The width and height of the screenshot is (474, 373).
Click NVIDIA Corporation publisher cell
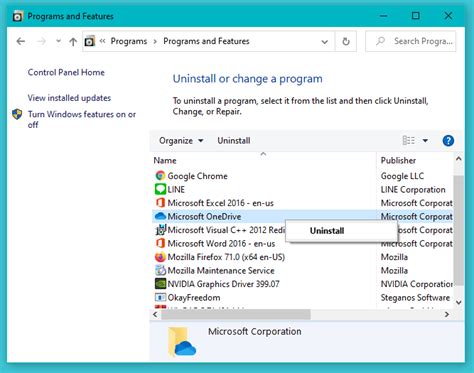pyautogui.click(x=417, y=284)
